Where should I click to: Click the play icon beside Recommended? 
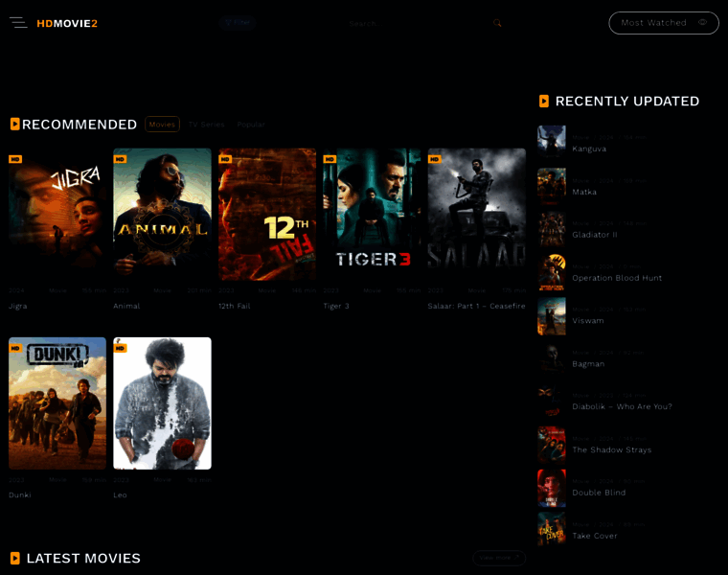tap(15, 124)
